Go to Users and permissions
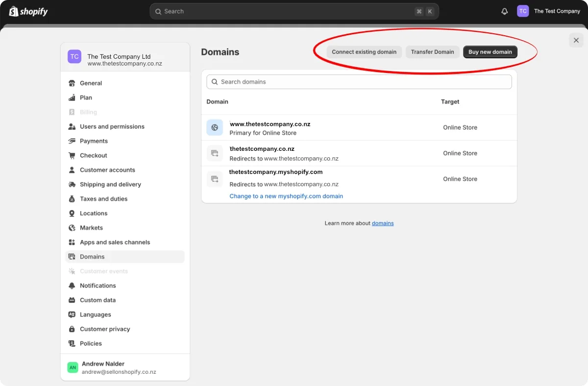This screenshot has height=386, width=588. pos(112,126)
